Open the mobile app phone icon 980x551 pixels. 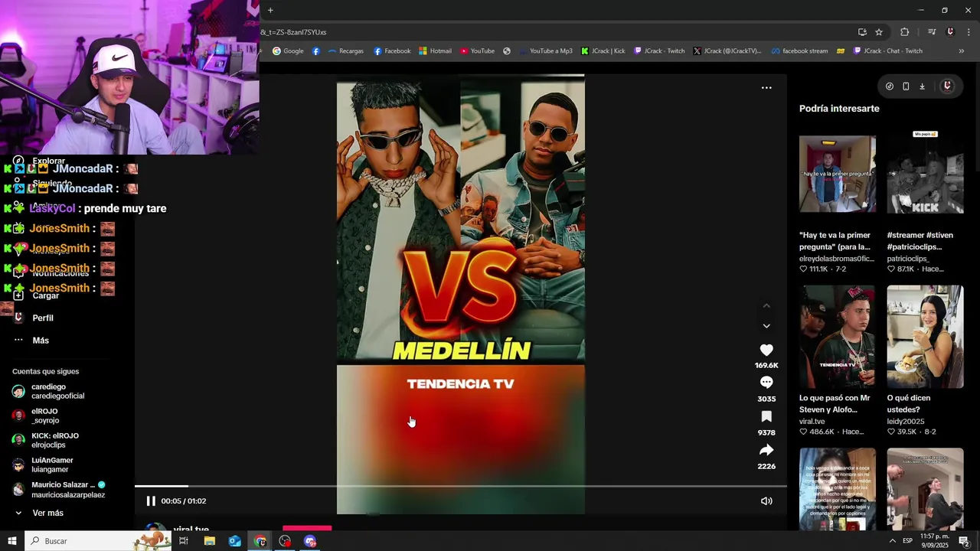(x=906, y=86)
